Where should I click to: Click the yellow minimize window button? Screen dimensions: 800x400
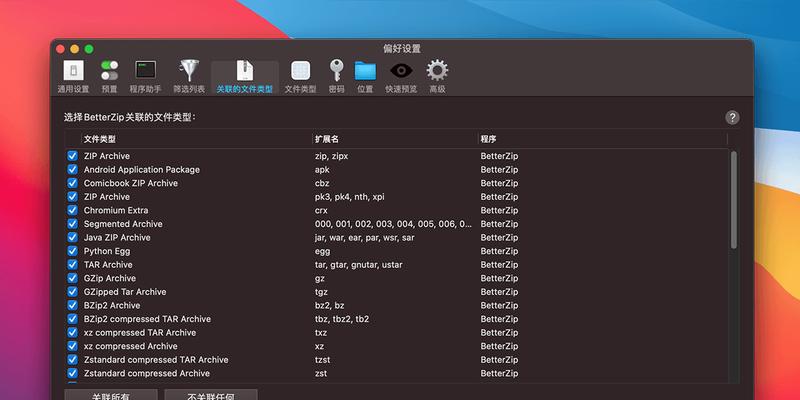(74, 49)
